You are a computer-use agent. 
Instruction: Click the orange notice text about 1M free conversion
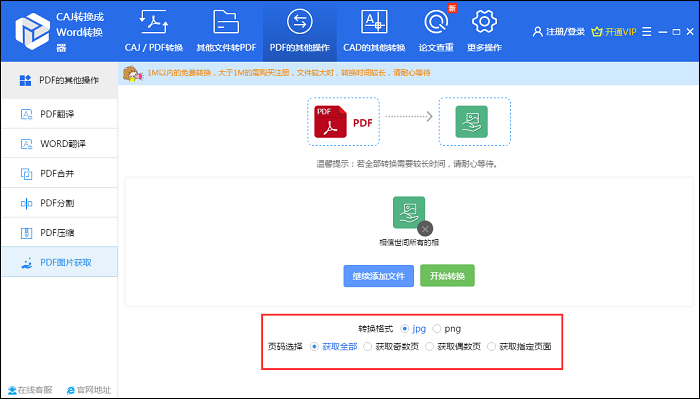(x=288, y=73)
